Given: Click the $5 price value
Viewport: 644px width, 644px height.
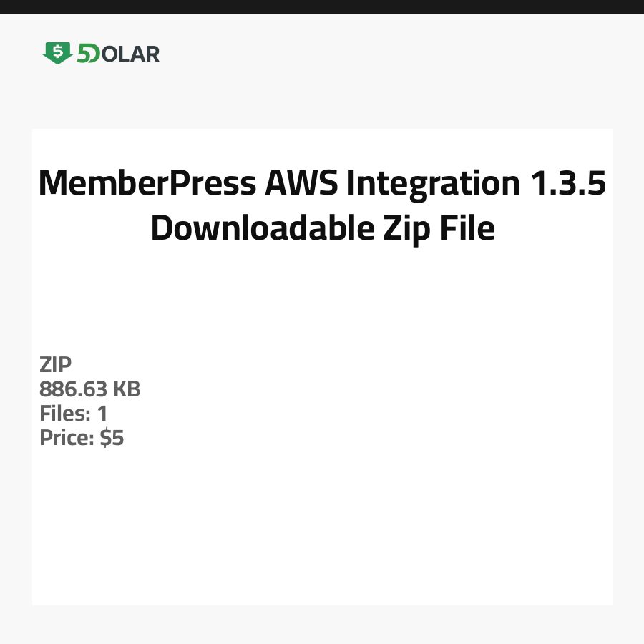Looking at the screenshot, I should click(112, 438).
